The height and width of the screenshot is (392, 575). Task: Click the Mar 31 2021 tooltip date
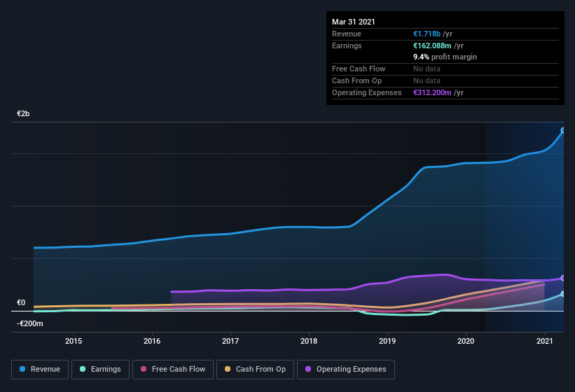click(x=354, y=22)
